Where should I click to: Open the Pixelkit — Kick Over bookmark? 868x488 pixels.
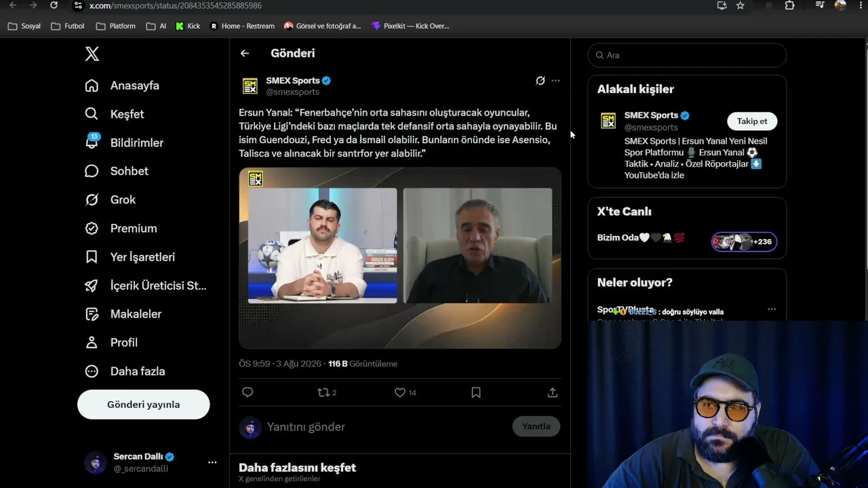[x=411, y=26]
